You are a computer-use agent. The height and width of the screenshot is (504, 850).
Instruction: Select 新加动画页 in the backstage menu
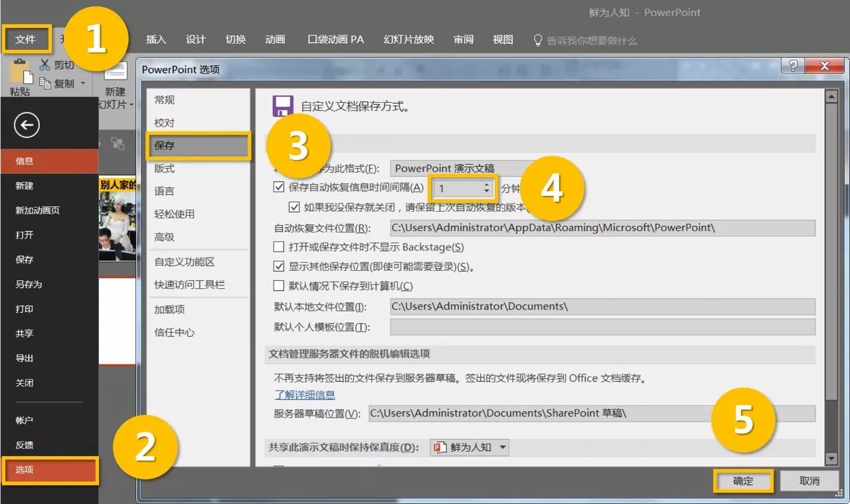click(x=49, y=210)
